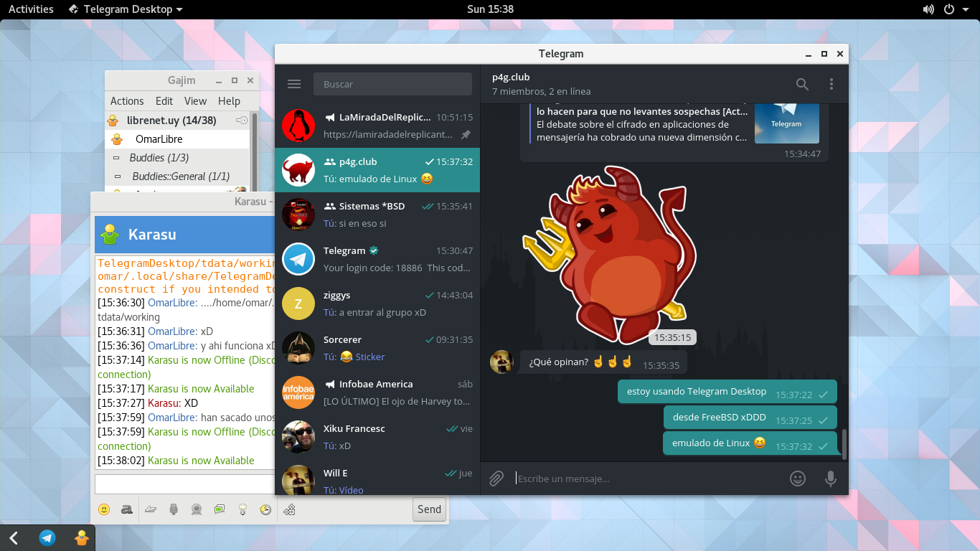The height and width of the screenshot is (551, 980).
Task: Open the GNOME Activities overview
Action: [31, 9]
